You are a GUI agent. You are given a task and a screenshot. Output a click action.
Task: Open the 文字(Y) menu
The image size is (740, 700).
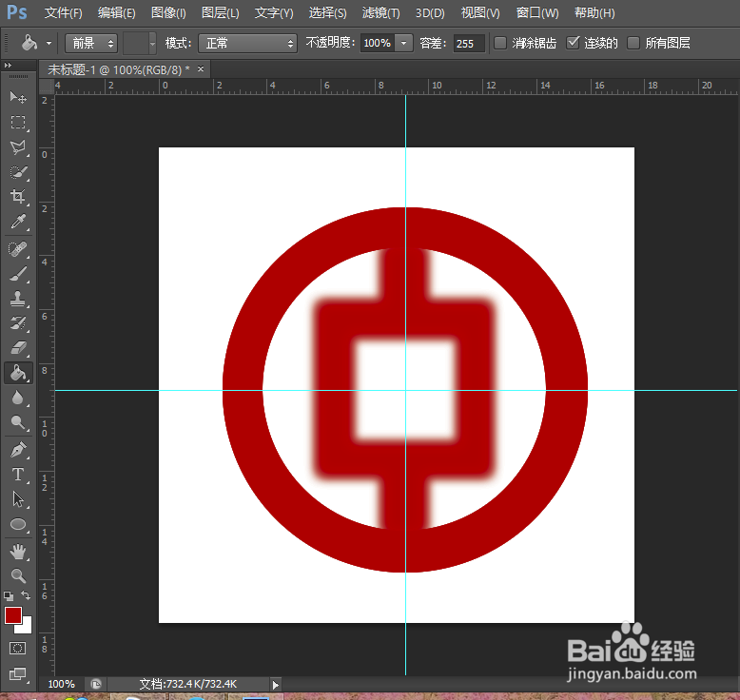pyautogui.click(x=274, y=12)
